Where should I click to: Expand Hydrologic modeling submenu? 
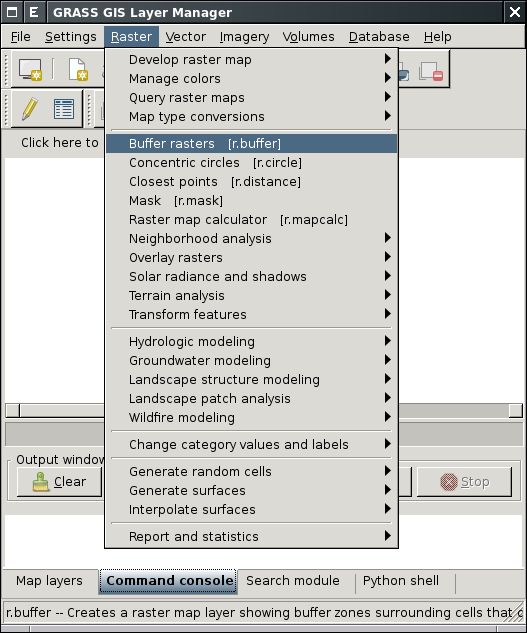coord(251,342)
